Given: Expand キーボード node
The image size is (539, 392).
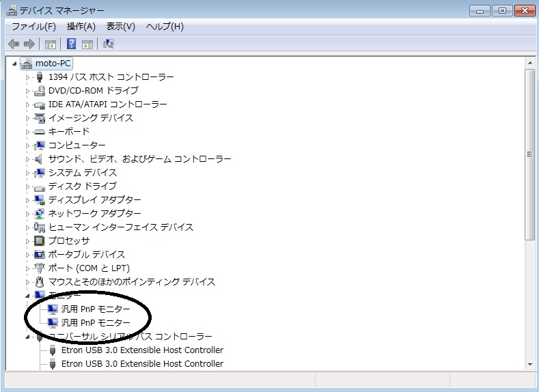Looking at the screenshot, I should click(27, 132).
